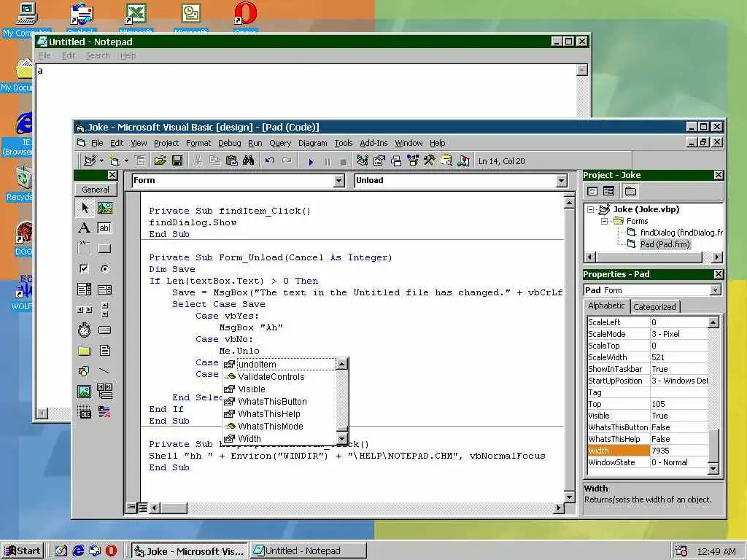Click the Form Layout Window toolbar icon
This screenshot has width=747, height=560.
point(396,161)
